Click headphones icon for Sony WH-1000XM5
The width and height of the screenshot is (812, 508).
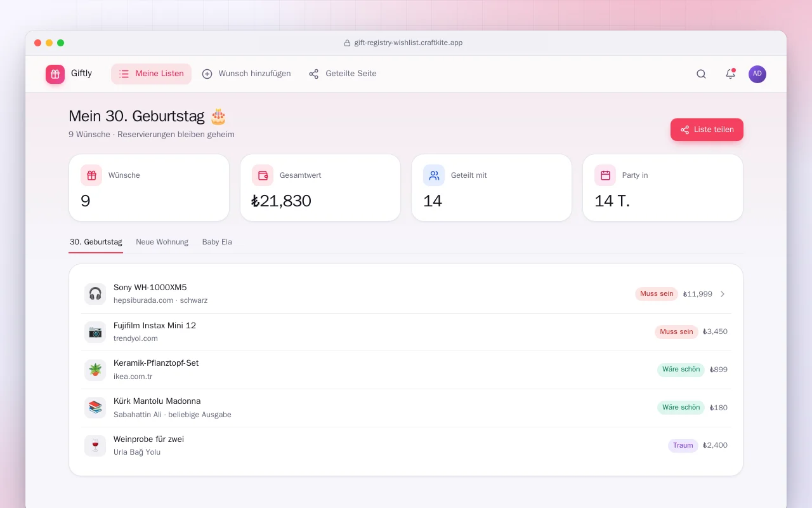click(95, 294)
